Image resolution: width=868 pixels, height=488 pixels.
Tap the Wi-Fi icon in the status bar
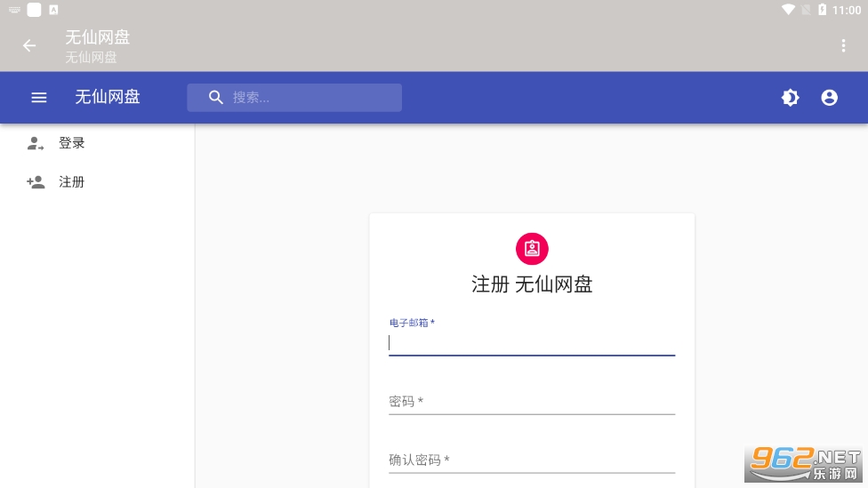coord(788,10)
